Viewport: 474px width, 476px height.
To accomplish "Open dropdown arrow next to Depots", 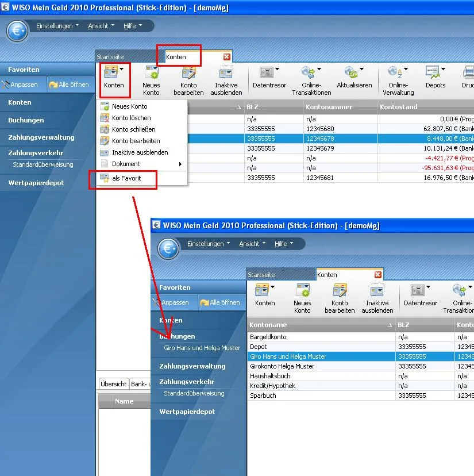I will pos(445,70).
